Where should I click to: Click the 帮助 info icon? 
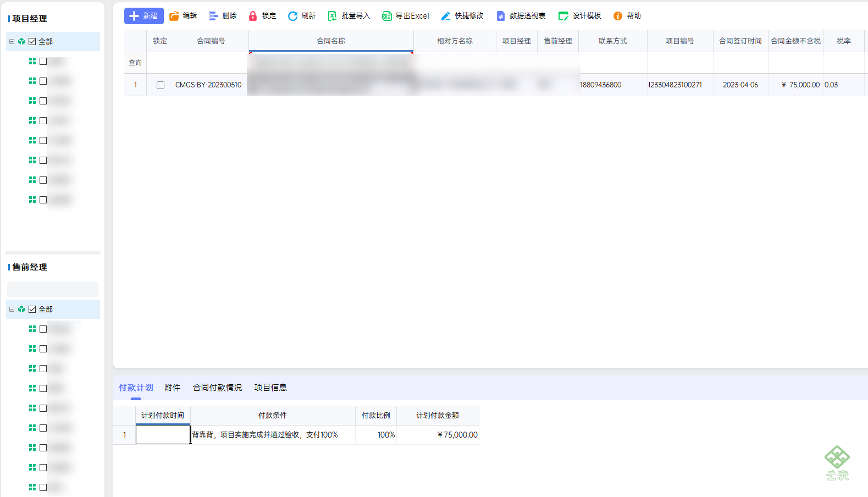pyautogui.click(x=618, y=16)
